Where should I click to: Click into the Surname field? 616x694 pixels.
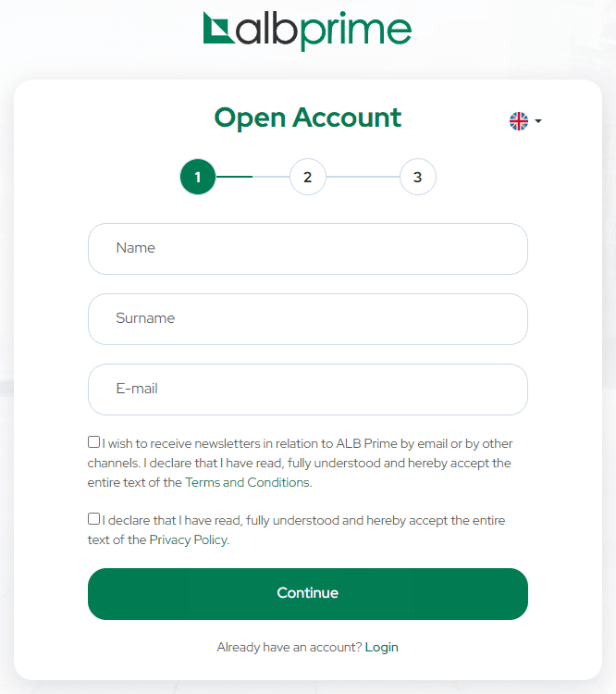click(x=308, y=319)
